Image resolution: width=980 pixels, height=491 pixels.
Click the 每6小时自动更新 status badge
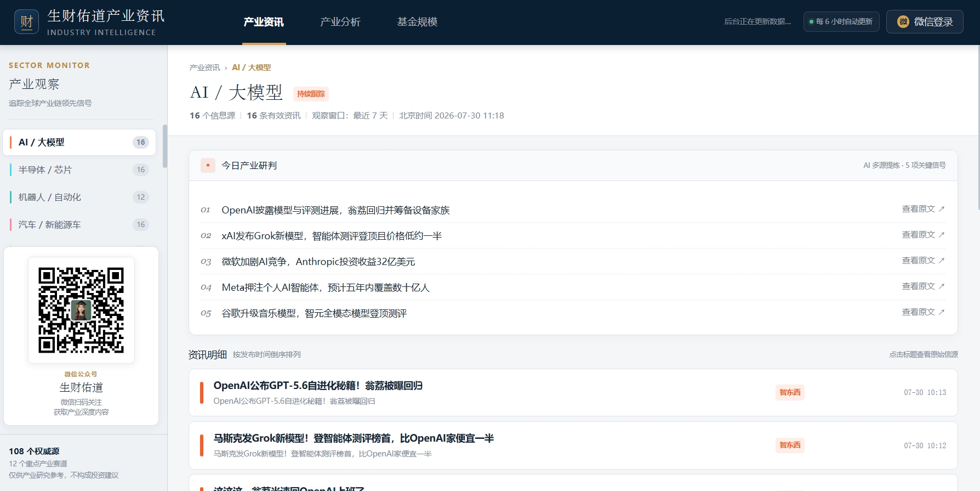point(841,22)
